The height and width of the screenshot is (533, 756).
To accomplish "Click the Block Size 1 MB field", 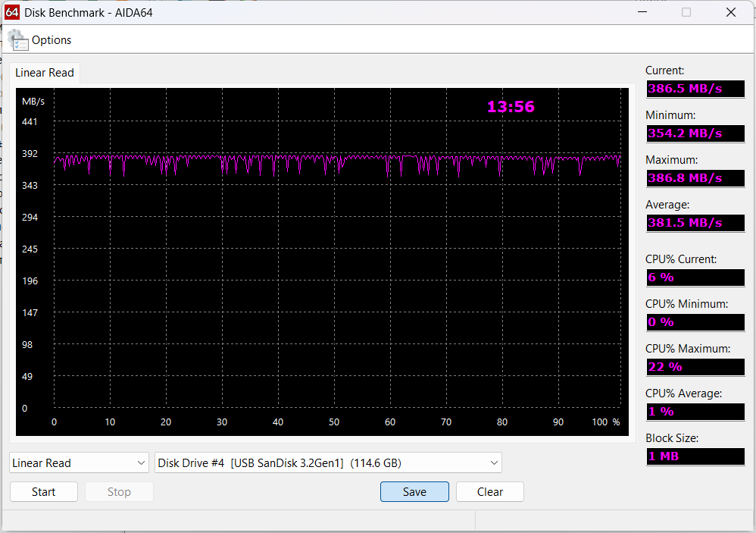I will pos(695,456).
